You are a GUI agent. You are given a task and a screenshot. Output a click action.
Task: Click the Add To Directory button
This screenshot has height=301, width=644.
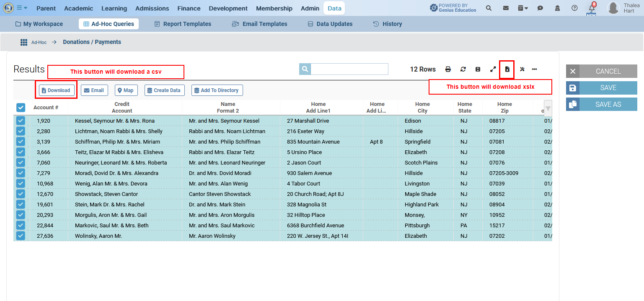pyautogui.click(x=217, y=90)
